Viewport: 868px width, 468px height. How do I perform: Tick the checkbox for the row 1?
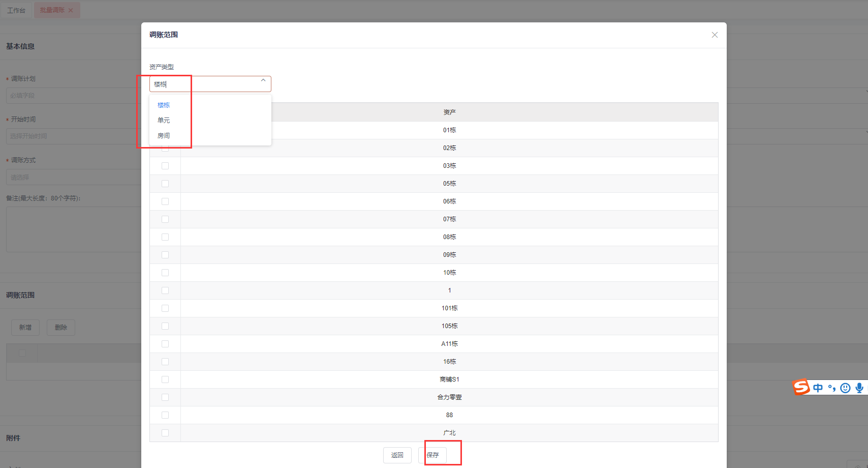tap(165, 290)
